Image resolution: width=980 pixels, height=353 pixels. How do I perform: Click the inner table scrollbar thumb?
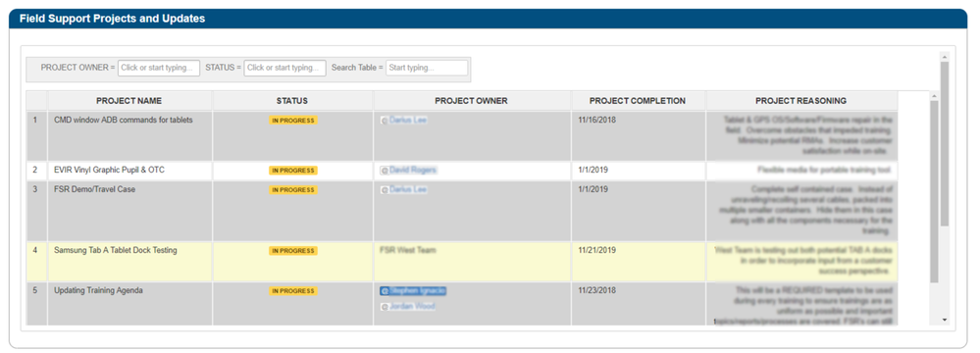[934, 191]
